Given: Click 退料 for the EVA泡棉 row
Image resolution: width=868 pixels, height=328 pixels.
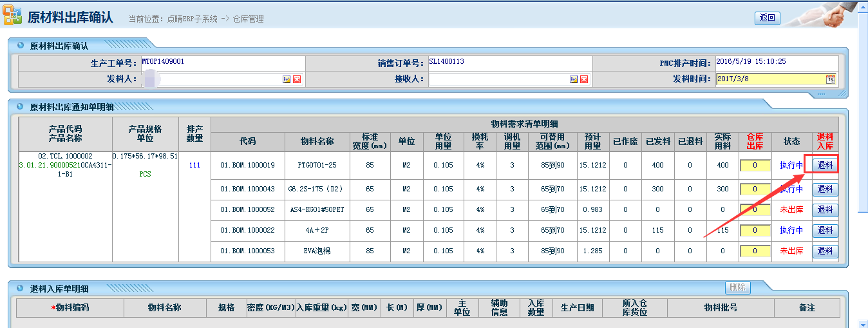Looking at the screenshot, I should pyautogui.click(x=825, y=251).
